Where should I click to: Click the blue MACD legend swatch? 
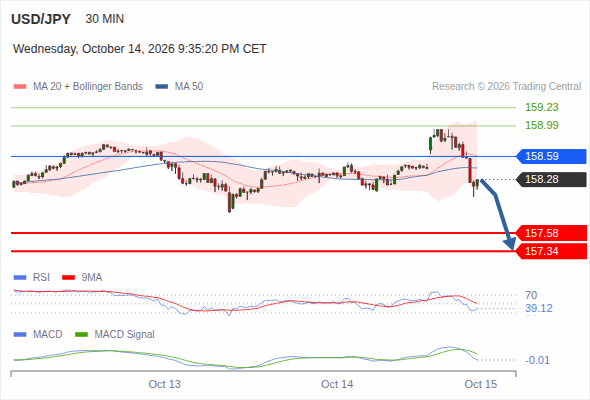[x=20, y=335]
